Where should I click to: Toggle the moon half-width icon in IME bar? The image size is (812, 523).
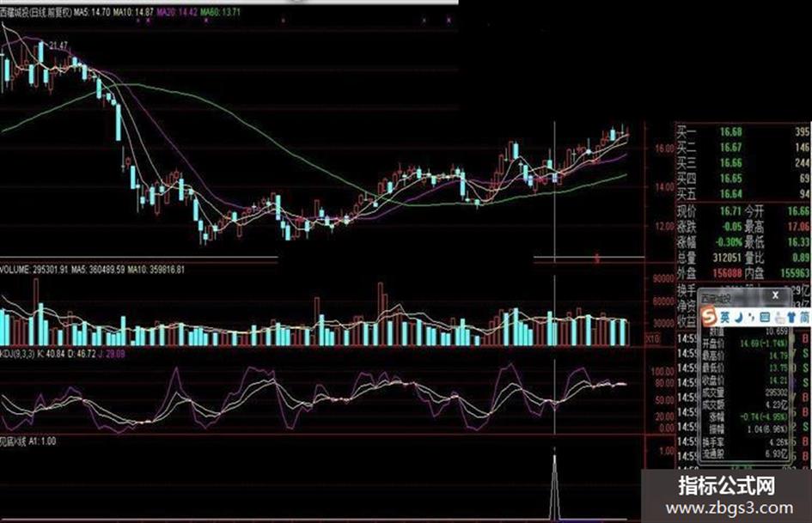[741, 316]
